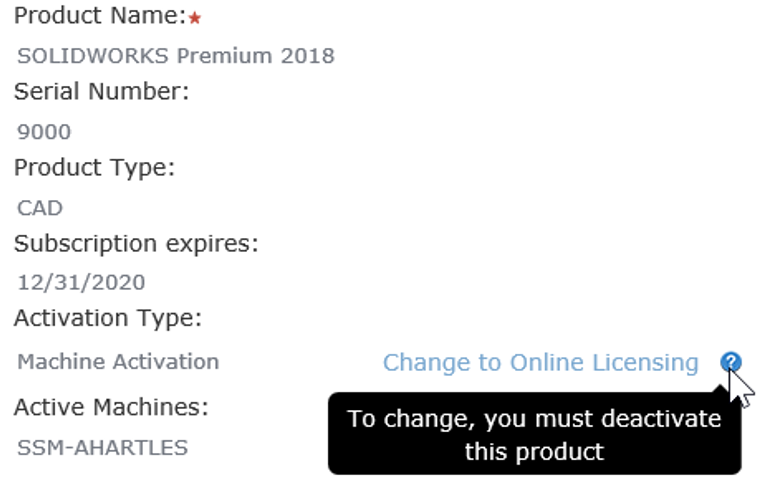Viewport: 766px width, 500px height.
Task: Click 'this product' in the black tooltip
Action: (534, 451)
